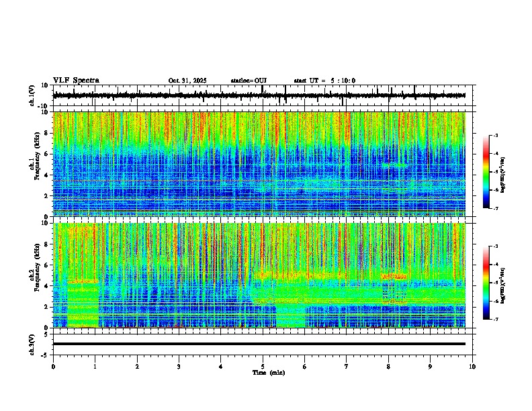Image resolution: width=532 pixels, height=411 pixels.
Task: Click the ch.2 color scale bar
Action: 486,283
